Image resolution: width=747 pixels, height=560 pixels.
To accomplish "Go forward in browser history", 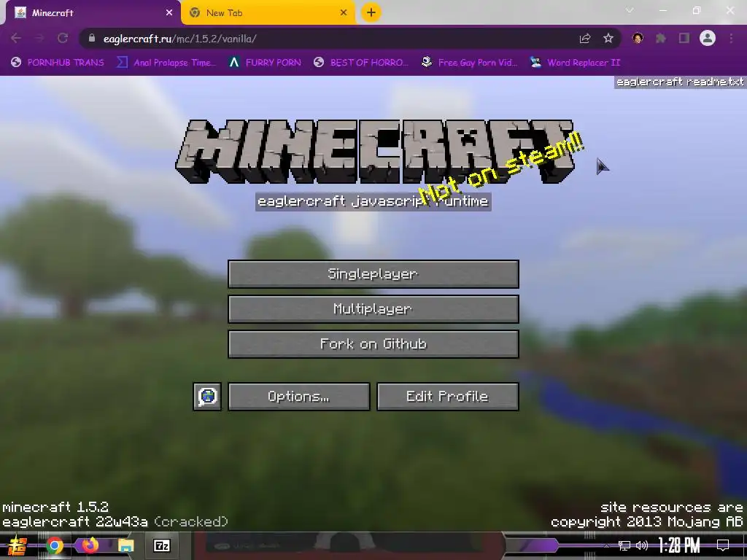I will point(39,38).
